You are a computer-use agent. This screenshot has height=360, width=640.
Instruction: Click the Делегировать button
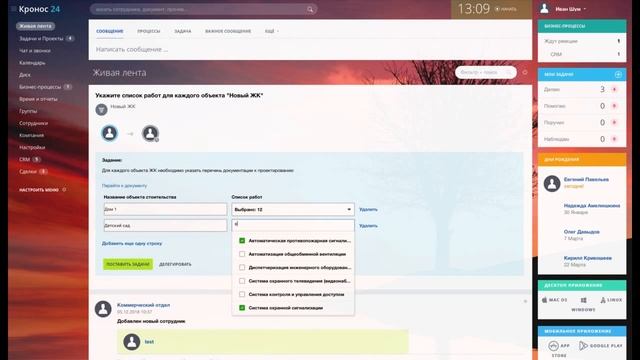point(175,264)
